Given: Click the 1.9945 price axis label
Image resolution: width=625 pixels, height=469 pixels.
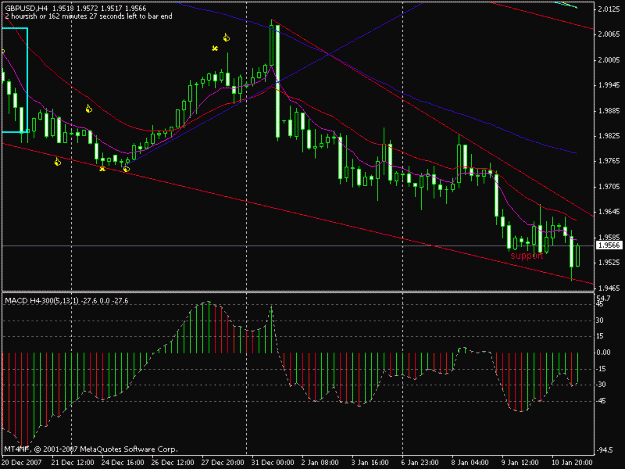Looking at the screenshot, I should coord(609,85).
